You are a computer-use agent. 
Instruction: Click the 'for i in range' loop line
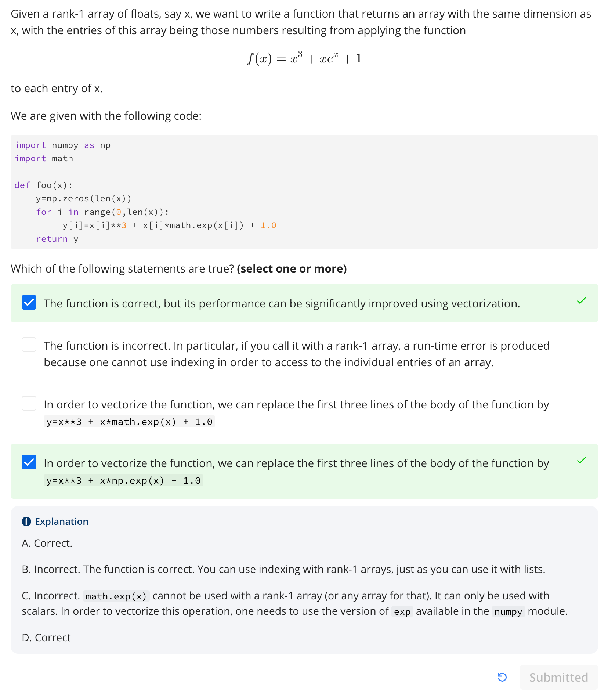(x=102, y=212)
